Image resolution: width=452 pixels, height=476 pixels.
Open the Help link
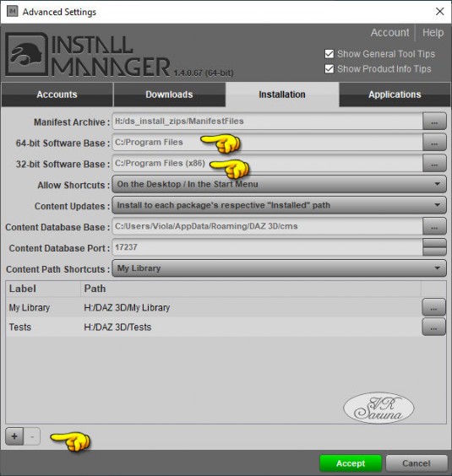(x=433, y=32)
